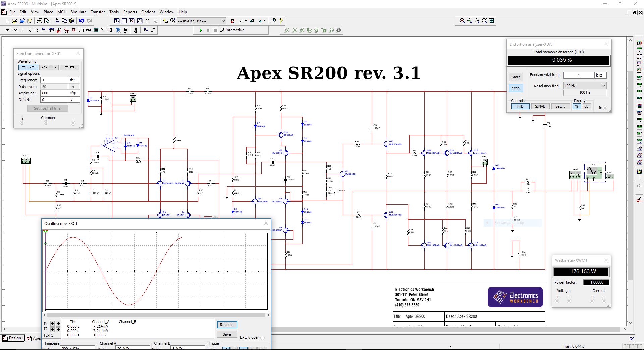Place a MISC component icon

tap(89, 30)
